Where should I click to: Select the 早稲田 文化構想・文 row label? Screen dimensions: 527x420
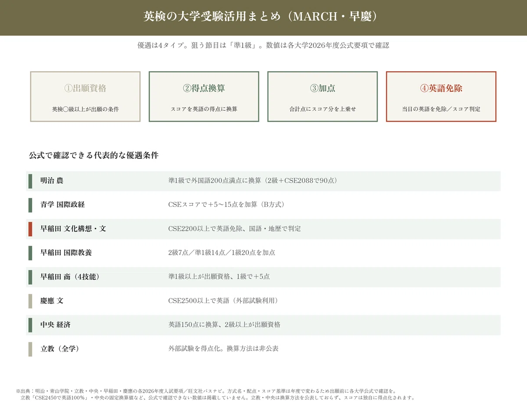pyautogui.click(x=73, y=229)
